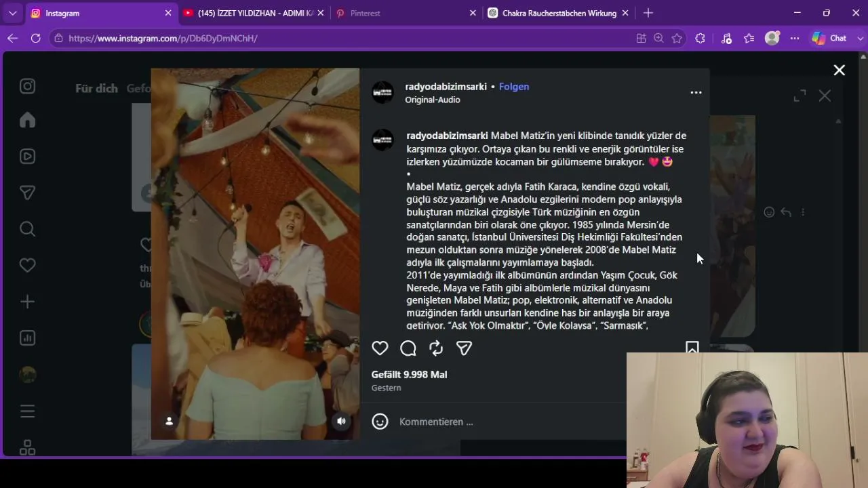Click the Mabel Matiz video

tap(255, 253)
